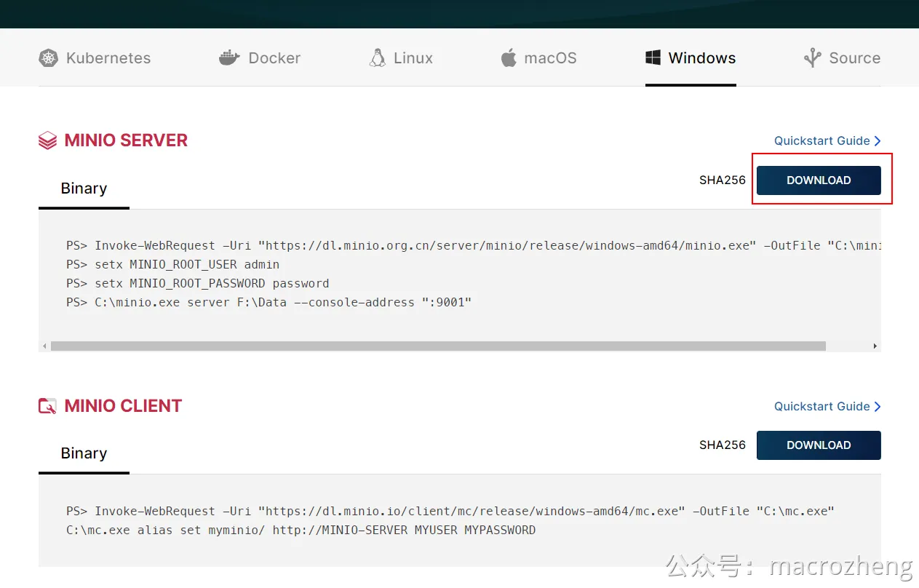Click the 'setx MINIO_ROOT_USER admin' line
This screenshot has width=919, height=588.
point(173,265)
